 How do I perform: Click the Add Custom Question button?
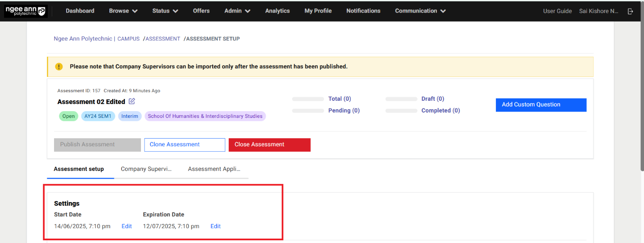pyautogui.click(x=541, y=104)
